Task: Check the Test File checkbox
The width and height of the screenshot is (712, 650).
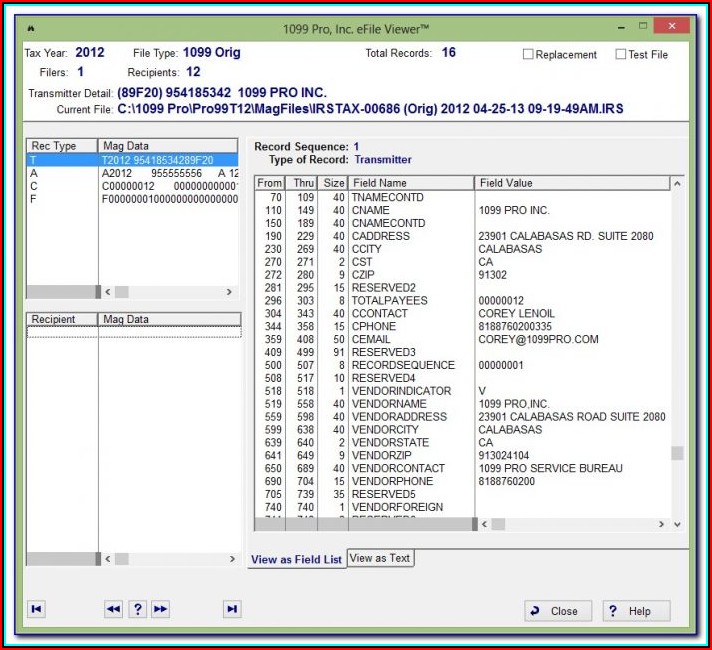Action: 621,55
